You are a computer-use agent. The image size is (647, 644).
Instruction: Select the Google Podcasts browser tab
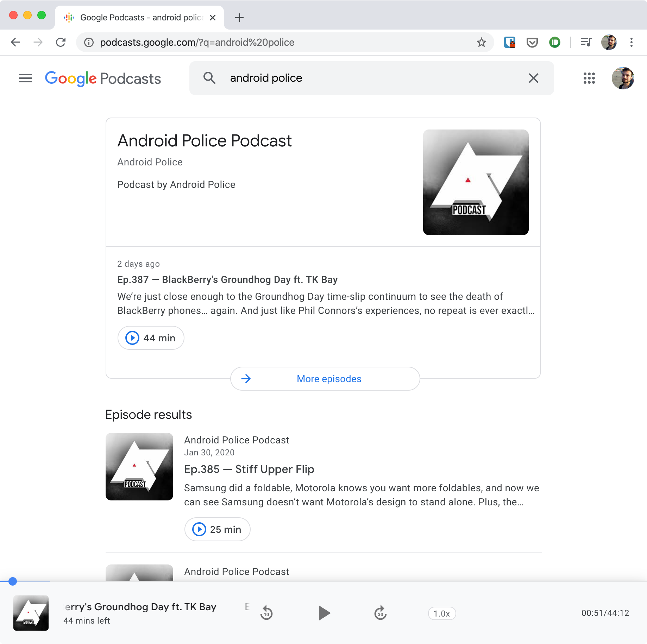[x=137, y=17]
